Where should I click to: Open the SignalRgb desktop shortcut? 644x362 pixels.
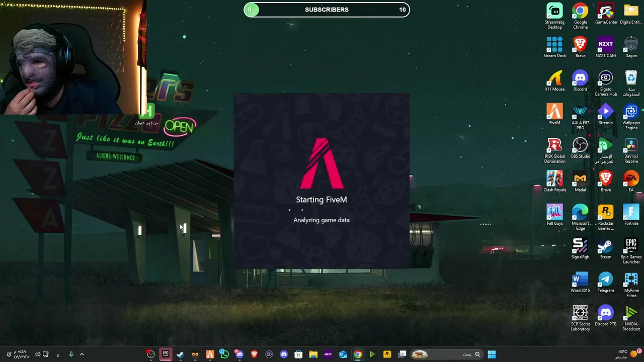580,248
